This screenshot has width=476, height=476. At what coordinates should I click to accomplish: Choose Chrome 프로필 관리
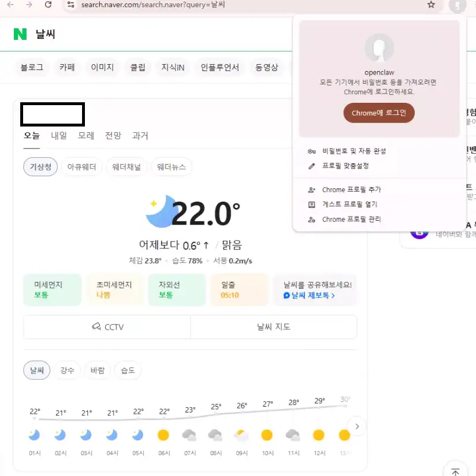380,220
